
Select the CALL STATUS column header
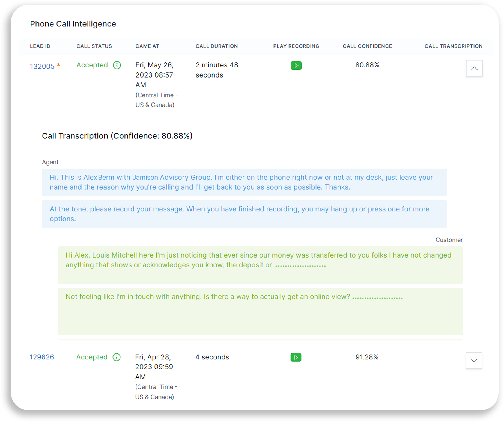point(94,46)
